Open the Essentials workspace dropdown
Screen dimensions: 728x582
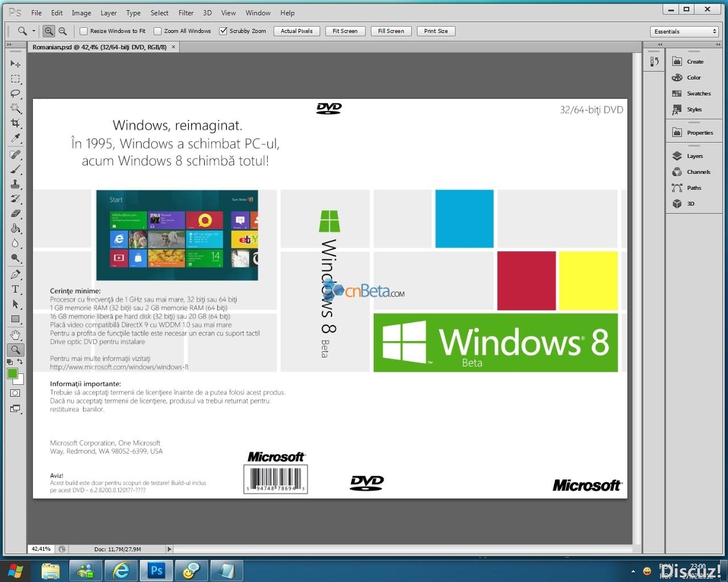[x=685, y=31]
